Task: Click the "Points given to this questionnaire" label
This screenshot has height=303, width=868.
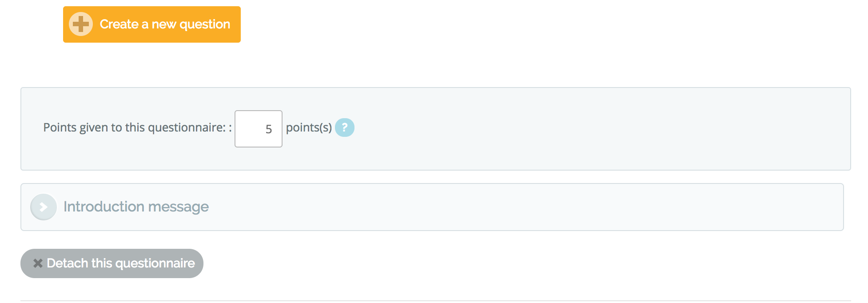Action: [134, 128]
